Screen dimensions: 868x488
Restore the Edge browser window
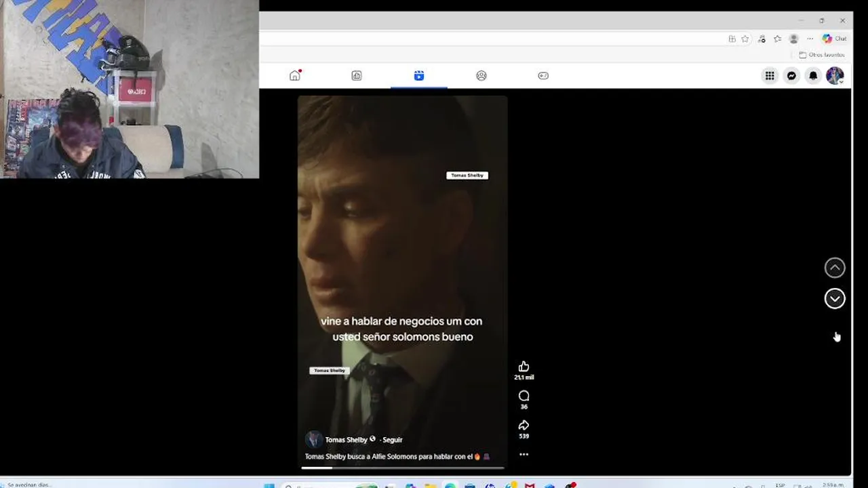point(821,20)
